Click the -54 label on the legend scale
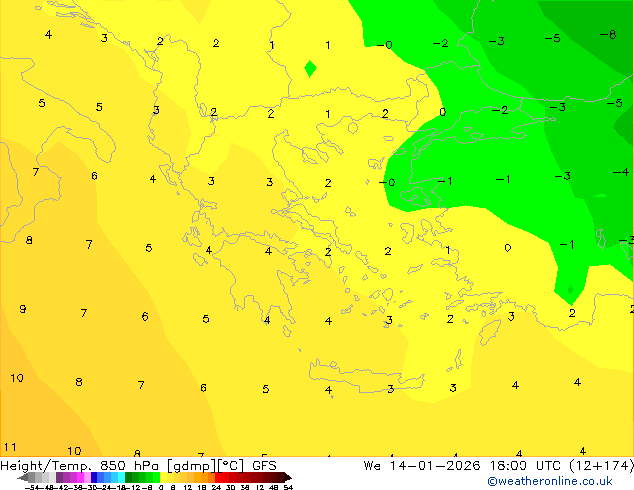 point(32,488)
